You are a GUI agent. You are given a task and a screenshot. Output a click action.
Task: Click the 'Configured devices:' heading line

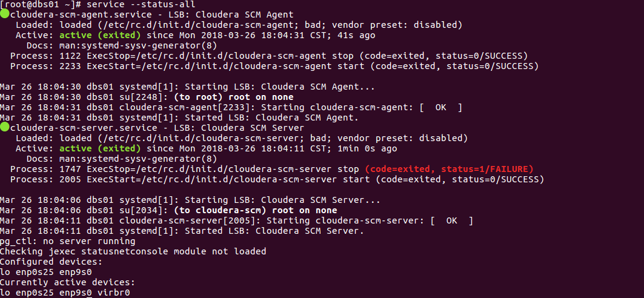point(51,262)
